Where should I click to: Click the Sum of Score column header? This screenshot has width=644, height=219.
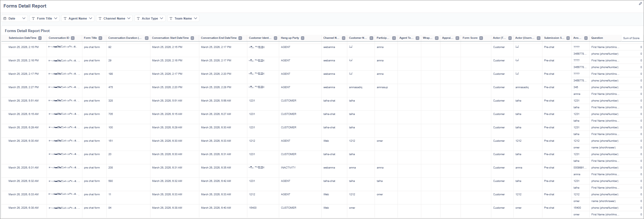(631, 38)
